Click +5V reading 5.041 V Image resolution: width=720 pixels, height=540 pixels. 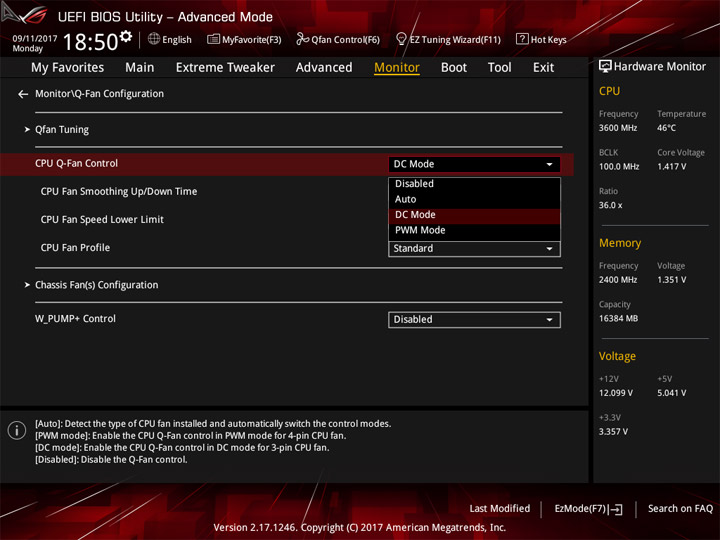click(x=671, y=393)
